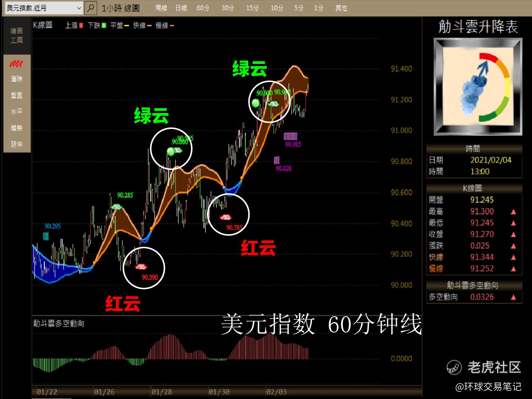Select the 15分 timeframe

[252, 8]
